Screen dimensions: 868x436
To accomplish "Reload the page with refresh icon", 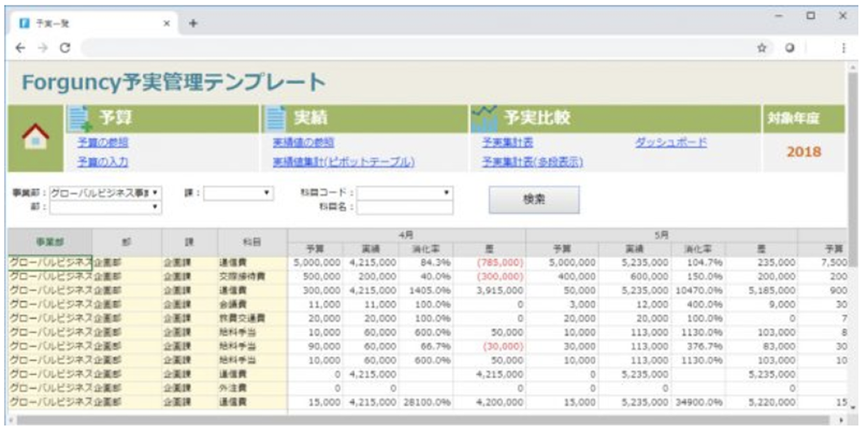I will click(65, 48).
